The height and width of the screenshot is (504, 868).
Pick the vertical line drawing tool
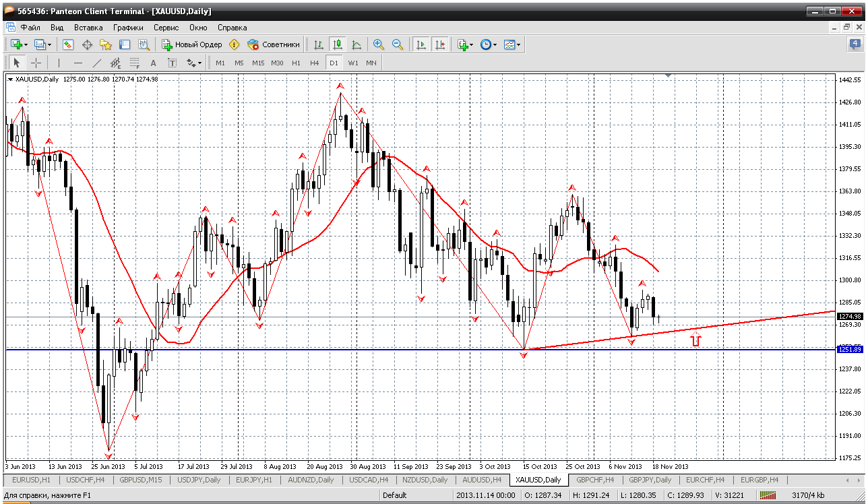(x=59, y=63)
